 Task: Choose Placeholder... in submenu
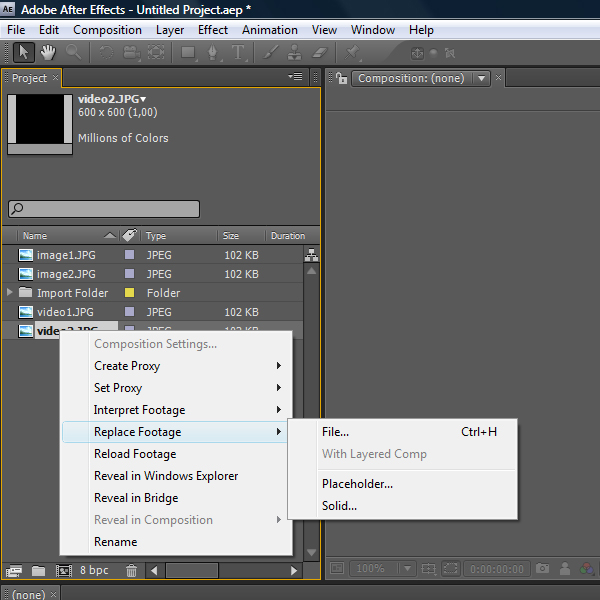coord(403,484)
